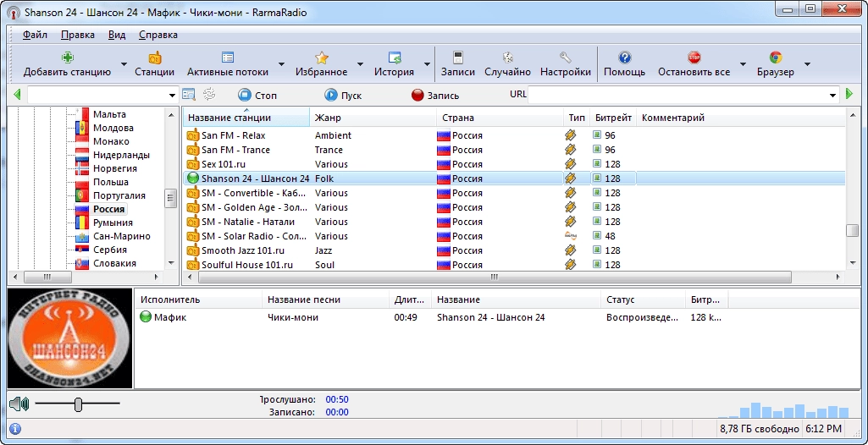Open the search combo box dropdown

pyautogui.click(x=172, y=95)
